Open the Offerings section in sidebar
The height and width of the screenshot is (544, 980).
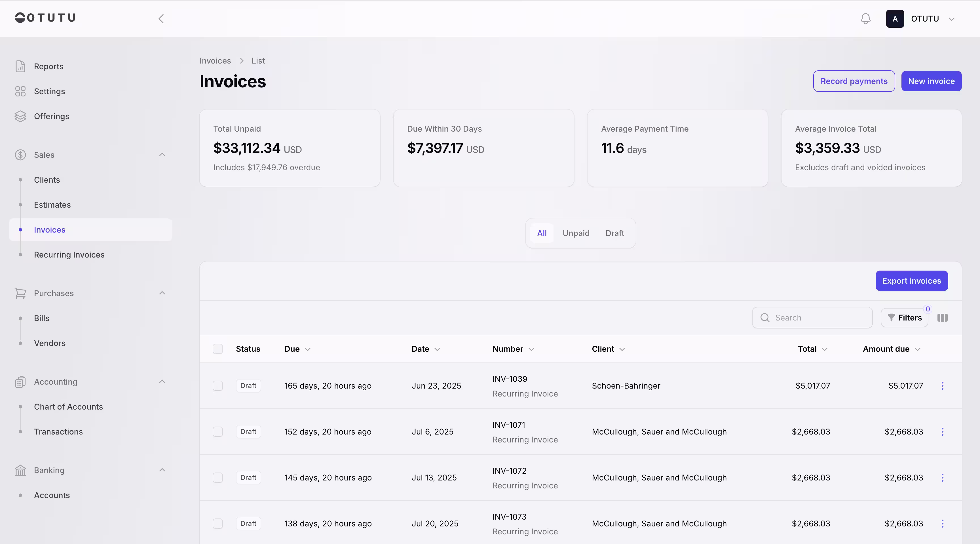[51, 116]
